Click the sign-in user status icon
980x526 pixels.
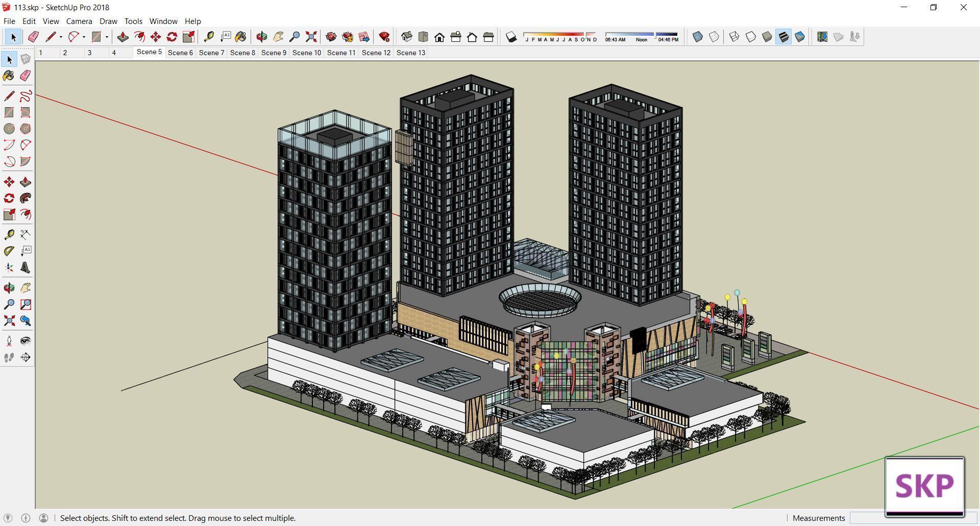click(44, 518)
